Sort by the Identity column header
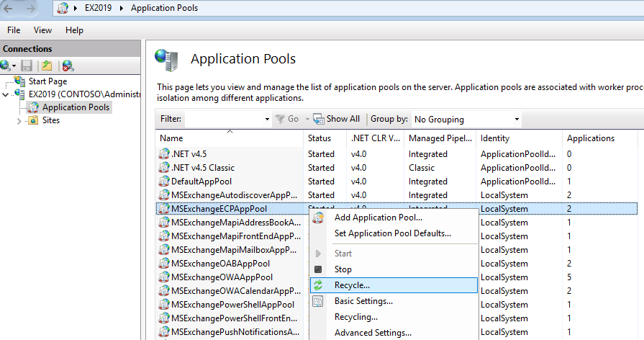The image size is (644, 340). pyautogui.click(x=519, y=138)
